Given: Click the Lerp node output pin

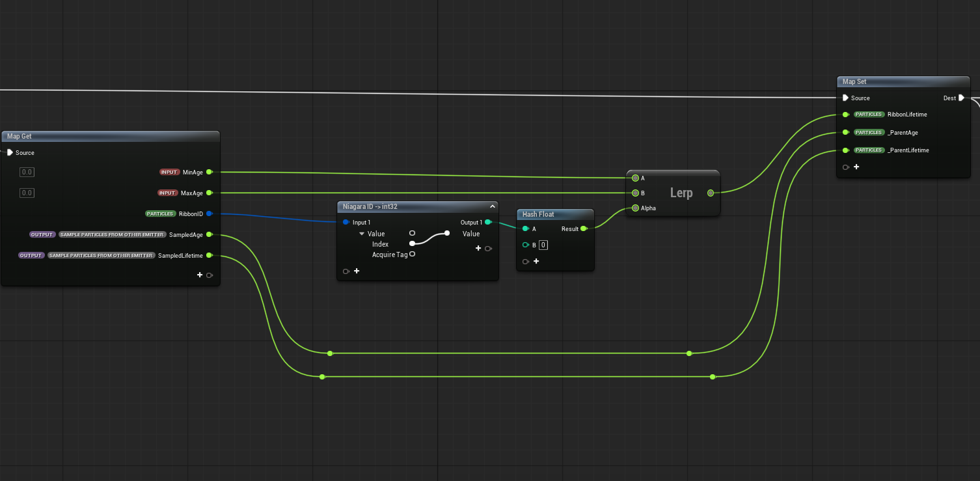Looking at the screenshot, I should pyautogui.click(x=710, y=193).
